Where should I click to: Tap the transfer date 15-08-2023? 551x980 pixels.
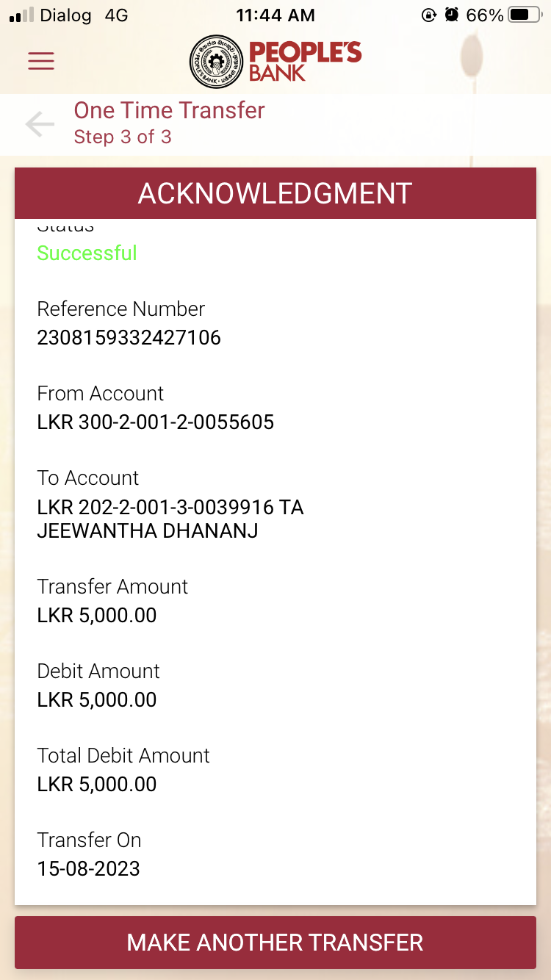[x=88, y=868]
